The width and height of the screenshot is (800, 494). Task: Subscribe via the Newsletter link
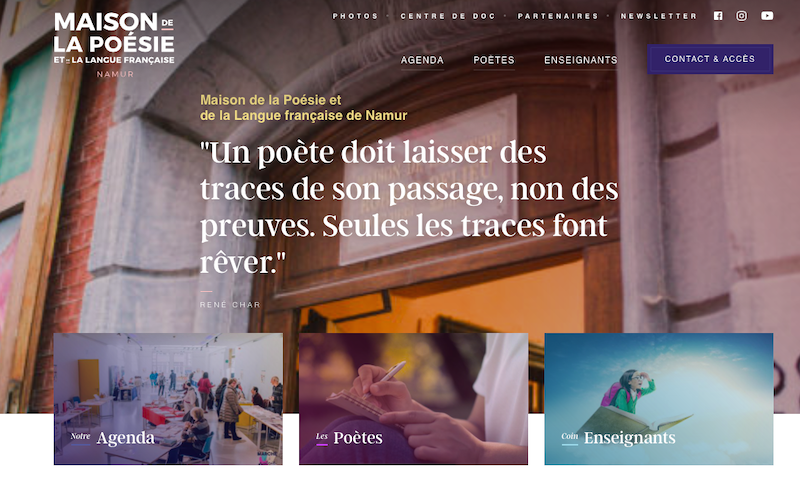point(658,16)
